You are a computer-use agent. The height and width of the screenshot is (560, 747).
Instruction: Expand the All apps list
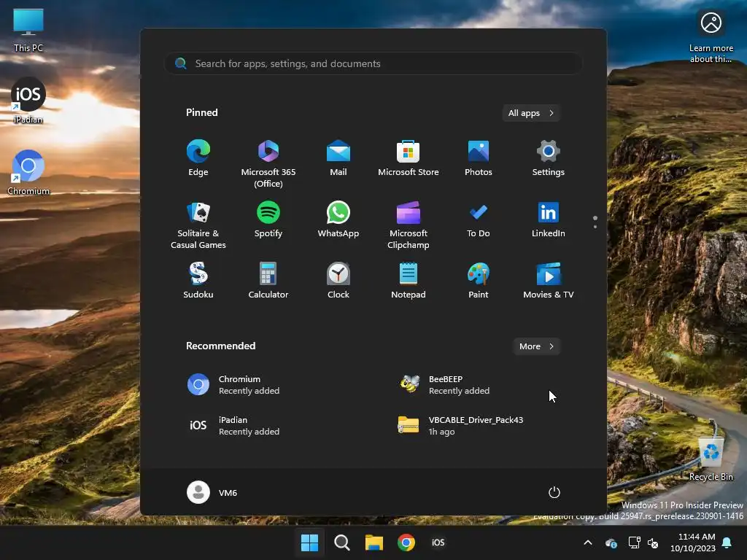[x=531, y=113]
